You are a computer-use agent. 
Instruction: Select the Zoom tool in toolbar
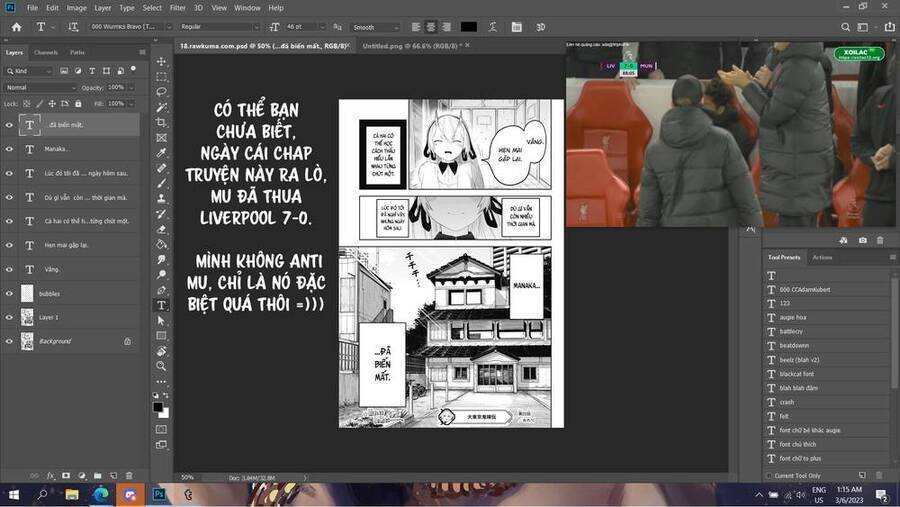coord(161,365)
